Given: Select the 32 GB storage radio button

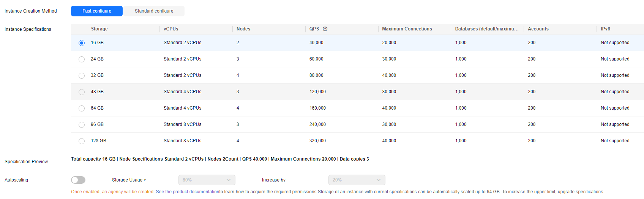Looking at the screenshot, I should [x=82, y=76].
